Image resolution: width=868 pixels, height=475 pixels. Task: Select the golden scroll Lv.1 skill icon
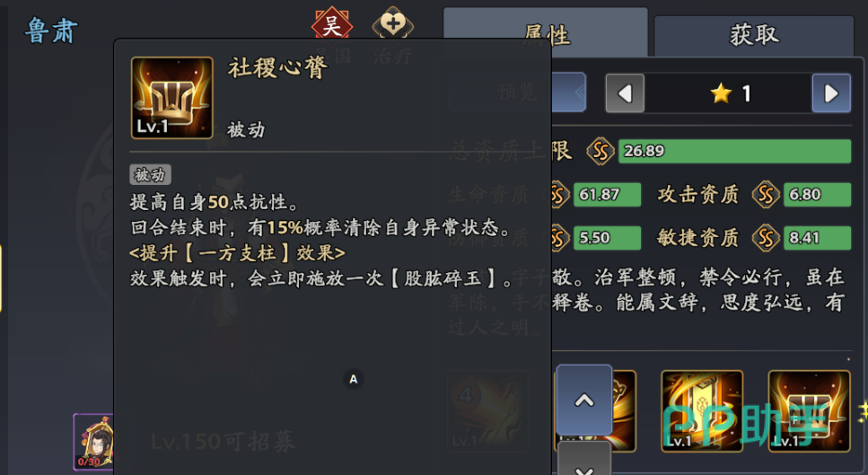click(702, 410)
